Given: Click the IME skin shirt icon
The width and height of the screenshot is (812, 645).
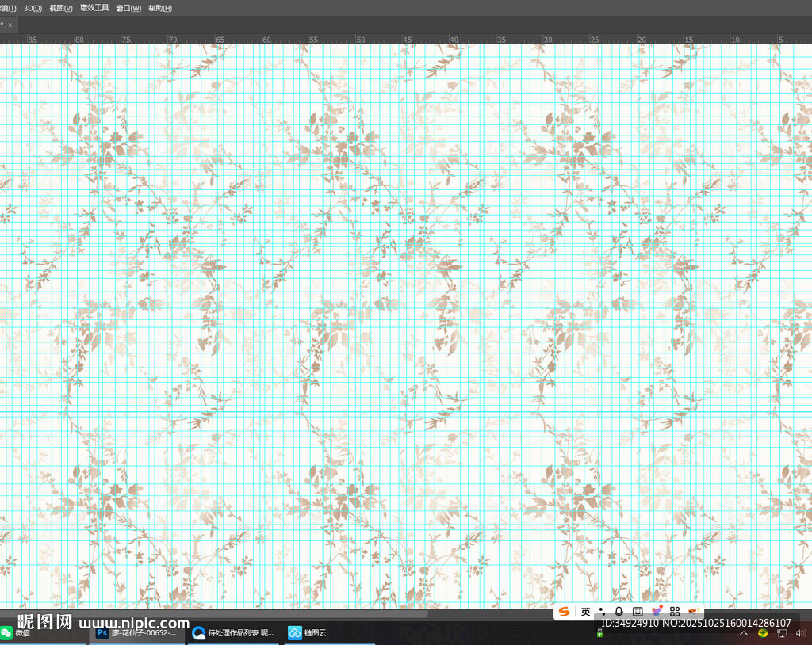Looking at the screenshot, I should 657,612.
